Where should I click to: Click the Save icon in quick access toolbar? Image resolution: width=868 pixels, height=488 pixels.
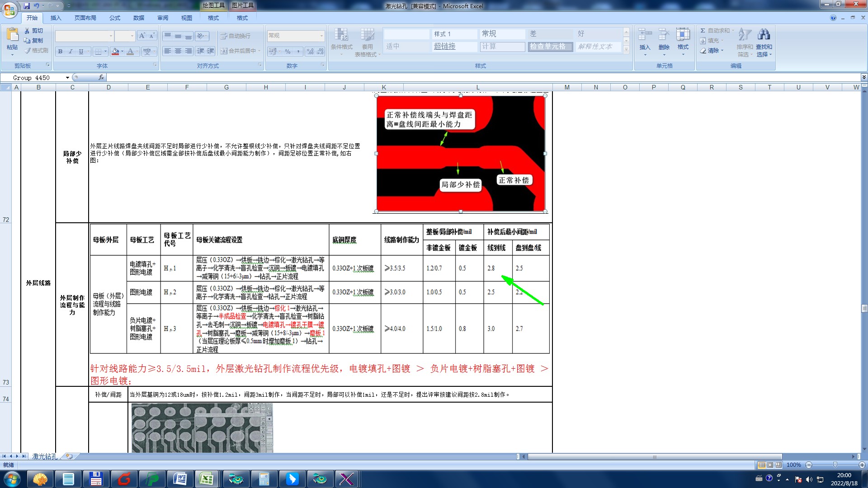(x=27, y=6)
